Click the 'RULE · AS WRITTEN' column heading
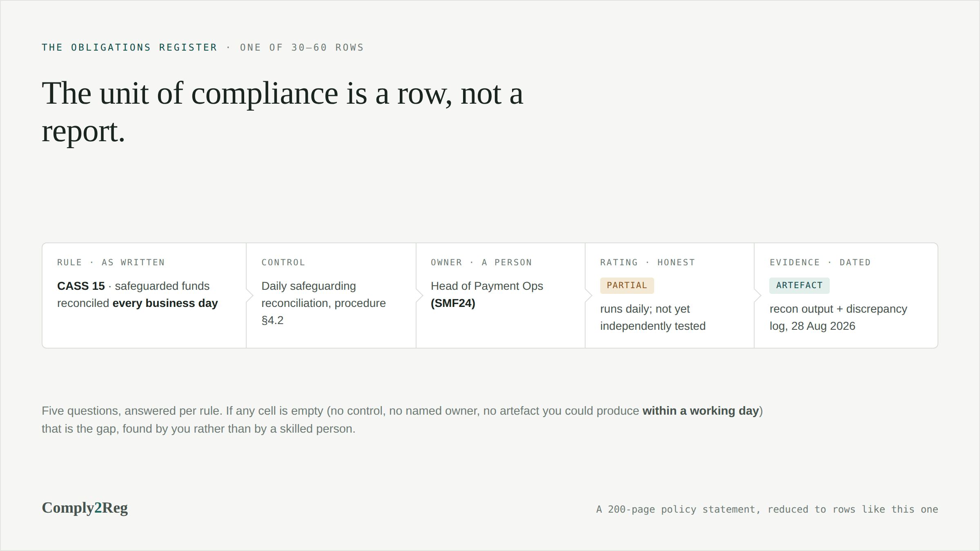 click(x=111, y=262)
